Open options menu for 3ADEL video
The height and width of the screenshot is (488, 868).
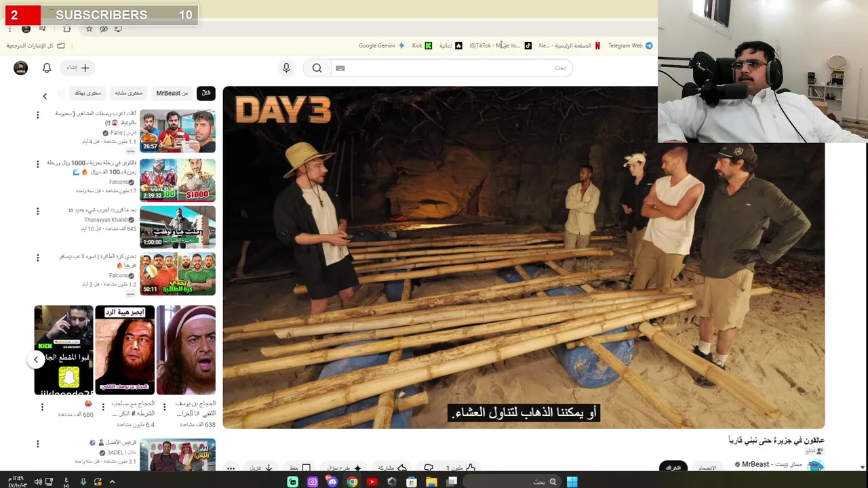[x=38, y=444]
